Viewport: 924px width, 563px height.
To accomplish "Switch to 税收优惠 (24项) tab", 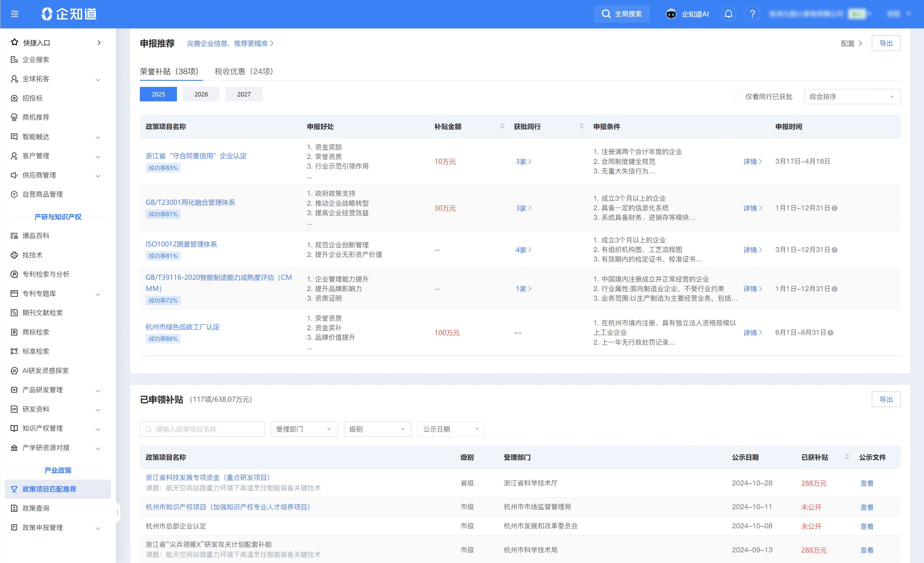I will pos(244,71).
